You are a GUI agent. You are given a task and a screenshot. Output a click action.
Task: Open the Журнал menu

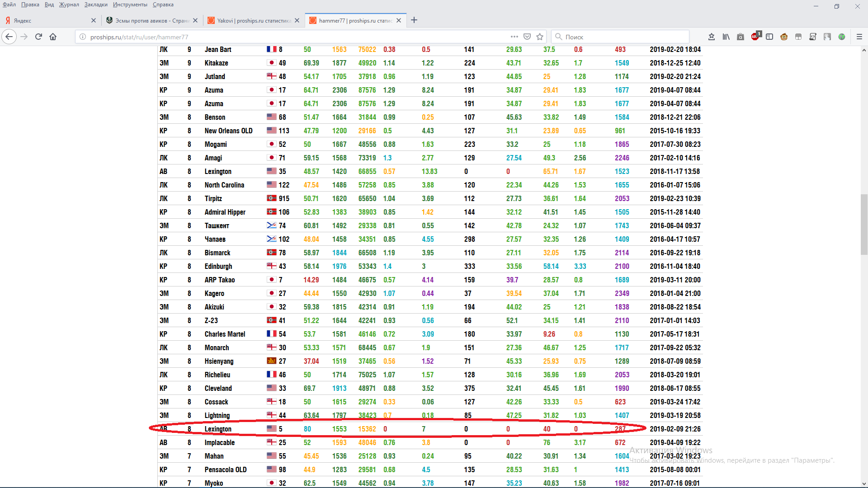[69, 5]
